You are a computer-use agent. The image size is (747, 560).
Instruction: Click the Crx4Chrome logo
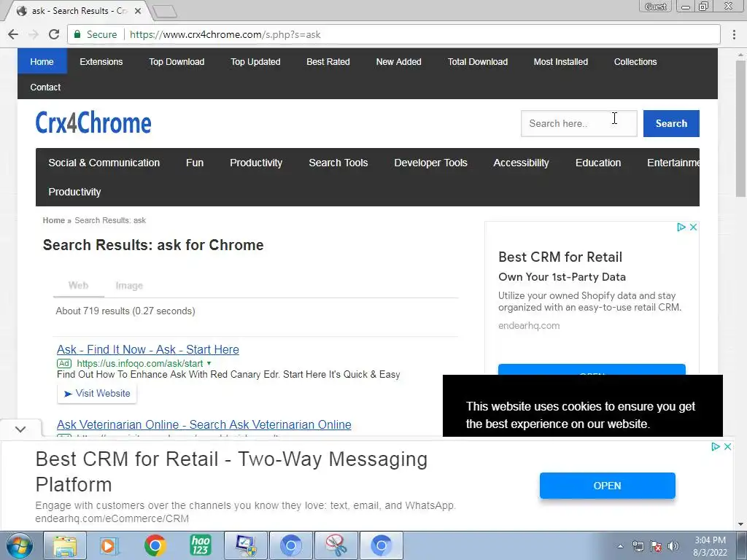(x=93, y=123)
